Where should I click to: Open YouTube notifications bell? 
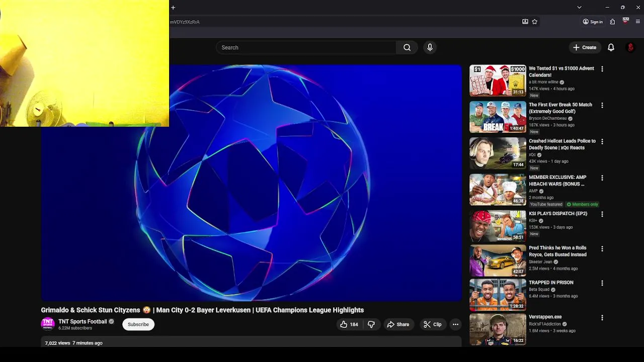(x=611, y=47)
